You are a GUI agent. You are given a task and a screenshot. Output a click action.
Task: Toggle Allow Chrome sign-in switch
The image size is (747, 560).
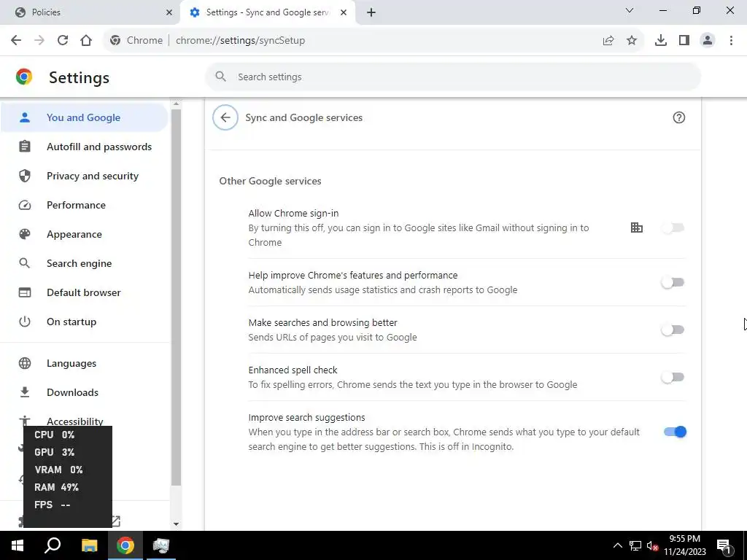tap(673, 227)
